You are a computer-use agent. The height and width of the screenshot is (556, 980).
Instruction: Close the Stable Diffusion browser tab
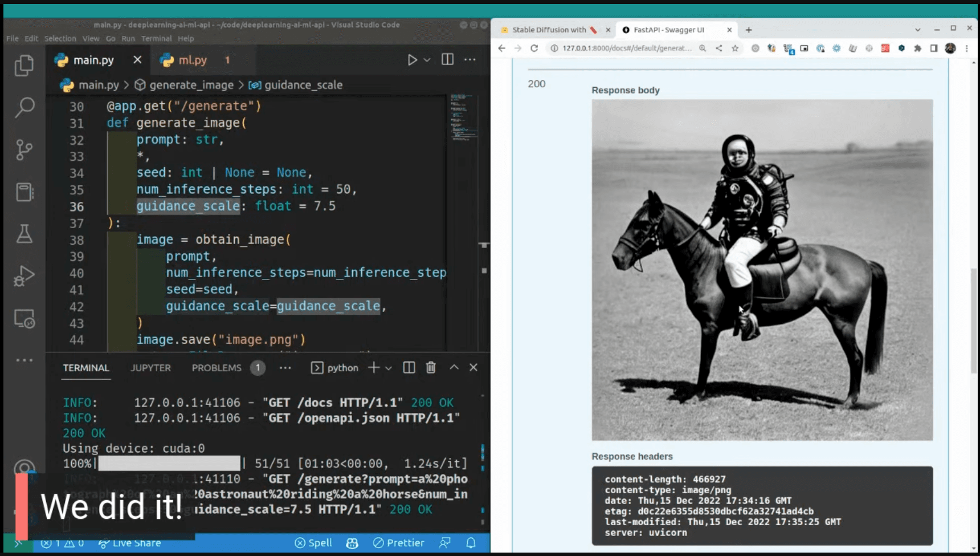pos(608,30)
